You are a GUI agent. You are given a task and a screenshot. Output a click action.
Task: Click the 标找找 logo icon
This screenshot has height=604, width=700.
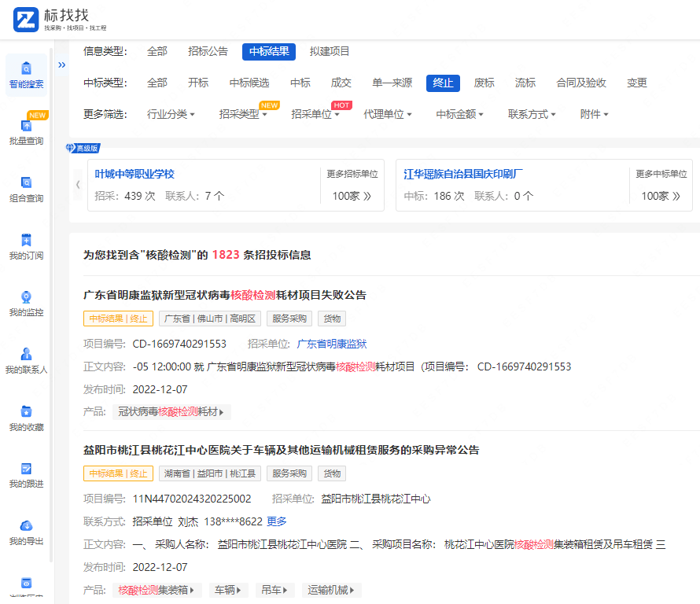pos(25,20)
